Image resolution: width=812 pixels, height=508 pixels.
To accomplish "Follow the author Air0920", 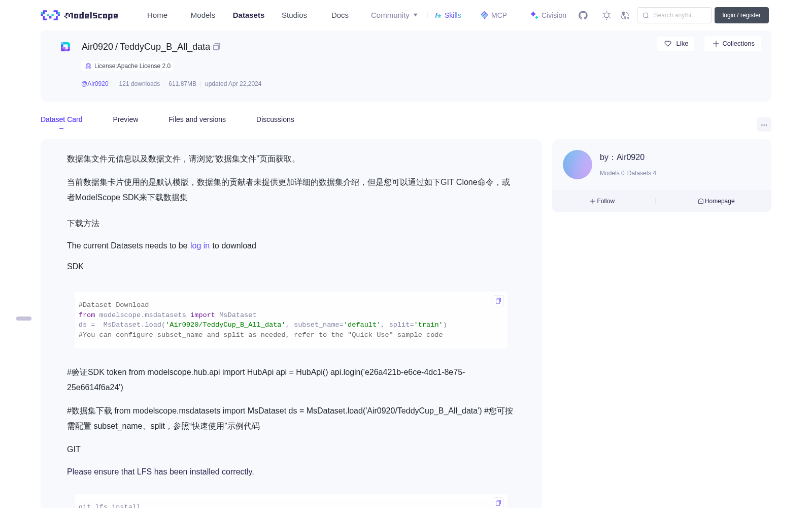I will pyautogui.click(x=602, y=201).
